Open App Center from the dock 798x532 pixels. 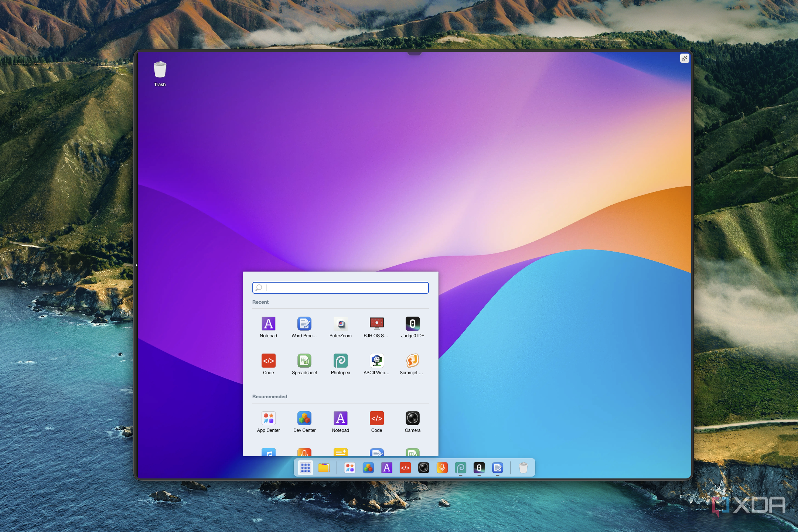click(349, 468)
